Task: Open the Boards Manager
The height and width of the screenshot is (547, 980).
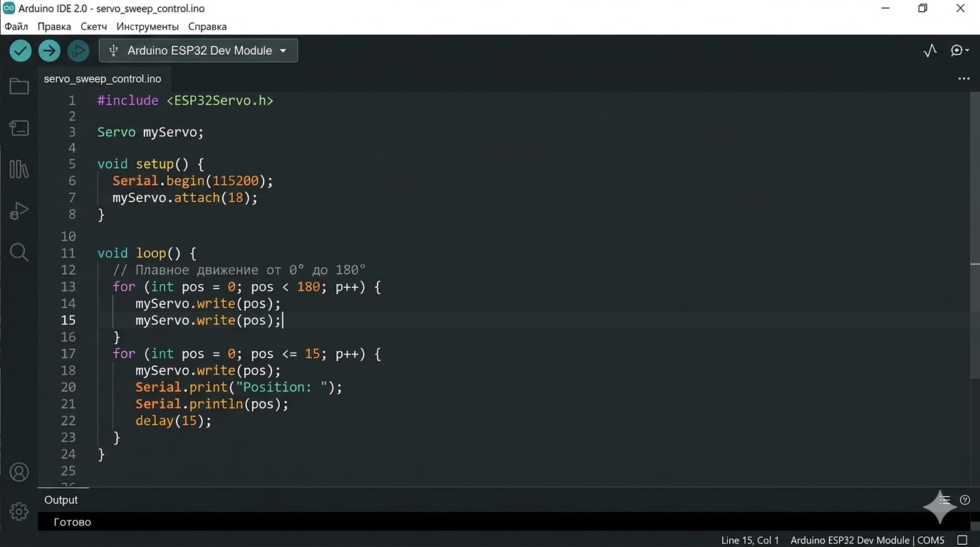Action: click(x=19, y=127)
